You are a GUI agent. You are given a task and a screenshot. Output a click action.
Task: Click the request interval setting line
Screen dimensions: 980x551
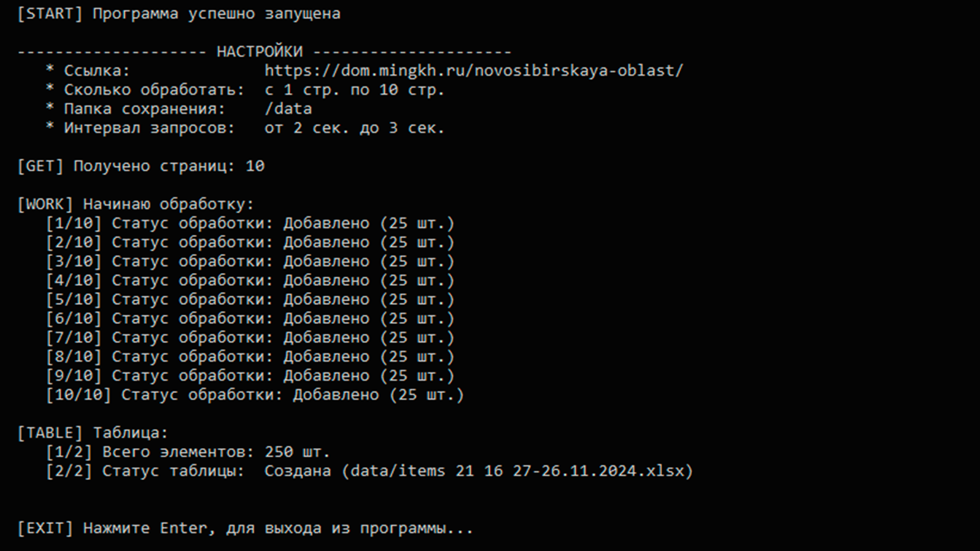point(245,128)
